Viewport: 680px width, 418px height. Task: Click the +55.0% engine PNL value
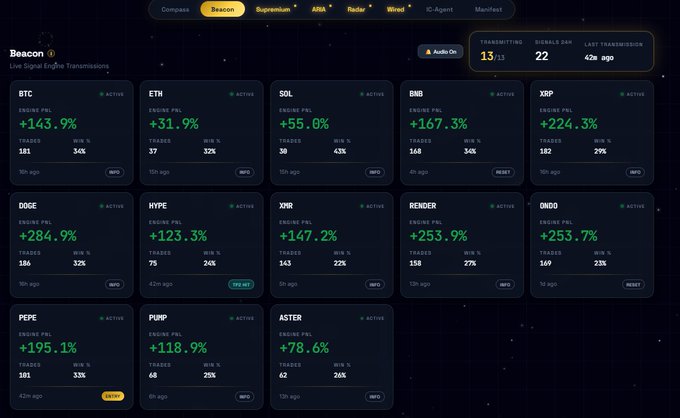click(x=304, y=124)
